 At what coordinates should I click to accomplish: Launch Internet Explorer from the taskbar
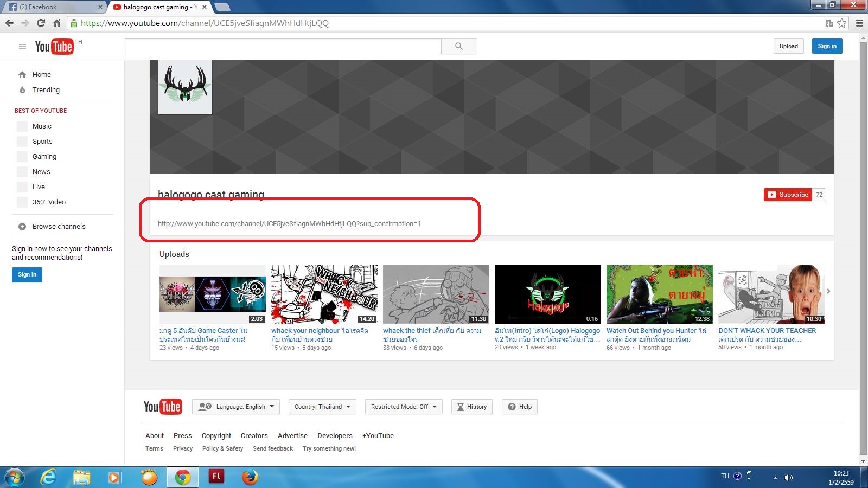point(48,477)
